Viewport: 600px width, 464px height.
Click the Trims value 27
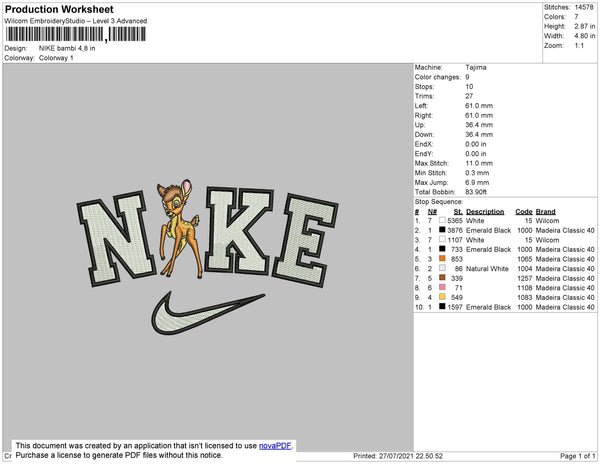469,96
